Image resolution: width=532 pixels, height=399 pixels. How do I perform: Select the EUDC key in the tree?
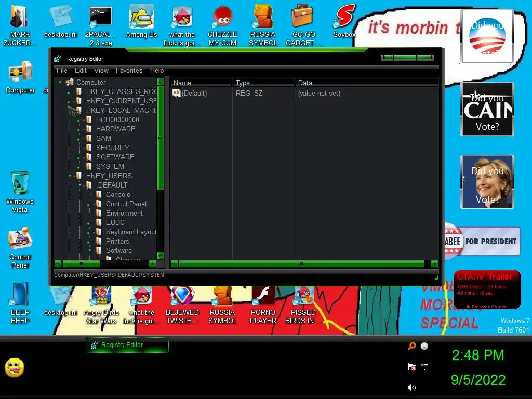[x=115, y=222]
